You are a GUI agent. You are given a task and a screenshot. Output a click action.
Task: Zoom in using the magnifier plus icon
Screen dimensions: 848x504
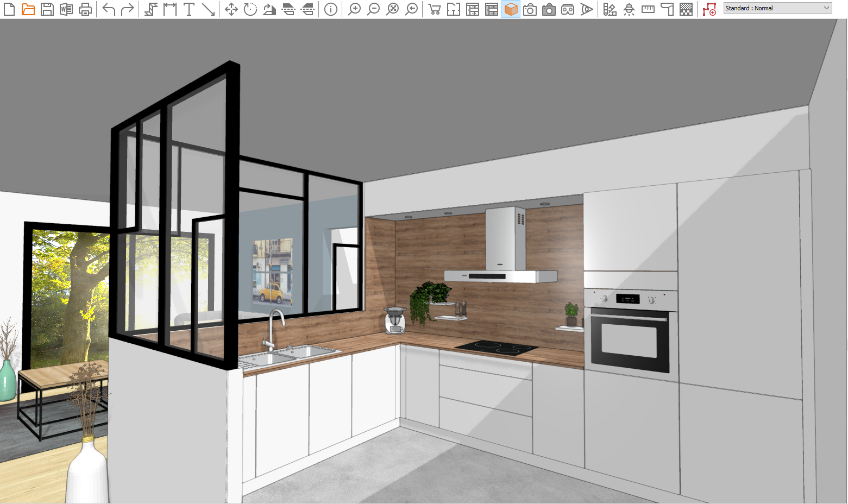pos(354,9)
